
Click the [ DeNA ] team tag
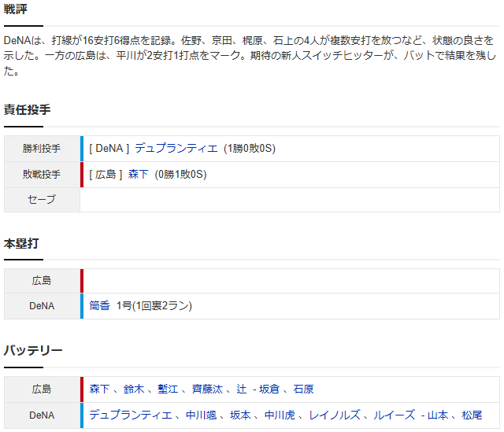click(x=109, y=149)
